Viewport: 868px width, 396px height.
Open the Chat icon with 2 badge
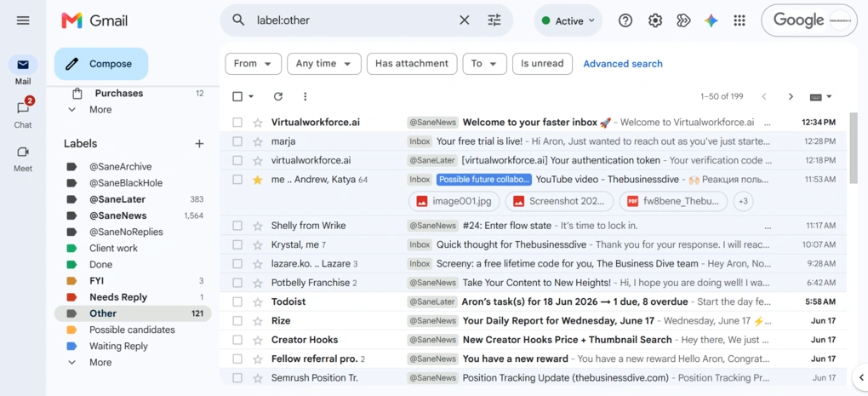click(x=23, y=107)
